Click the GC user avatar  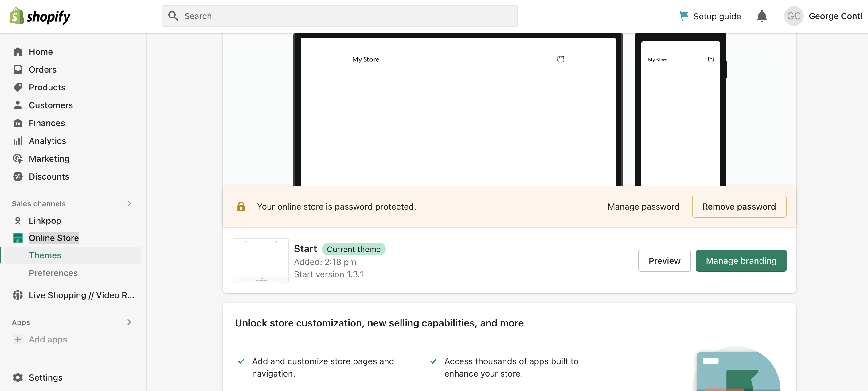[x=794, y=16]
